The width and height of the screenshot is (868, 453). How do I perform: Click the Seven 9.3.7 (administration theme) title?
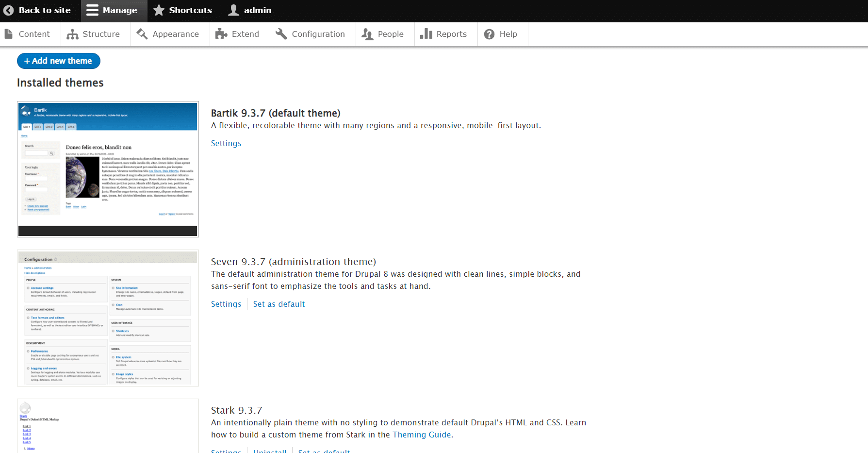[294, 262]
